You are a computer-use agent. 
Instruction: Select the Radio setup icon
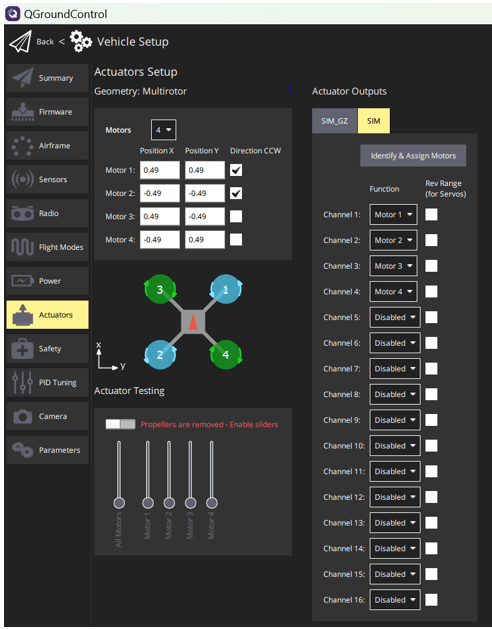point(22,213)
